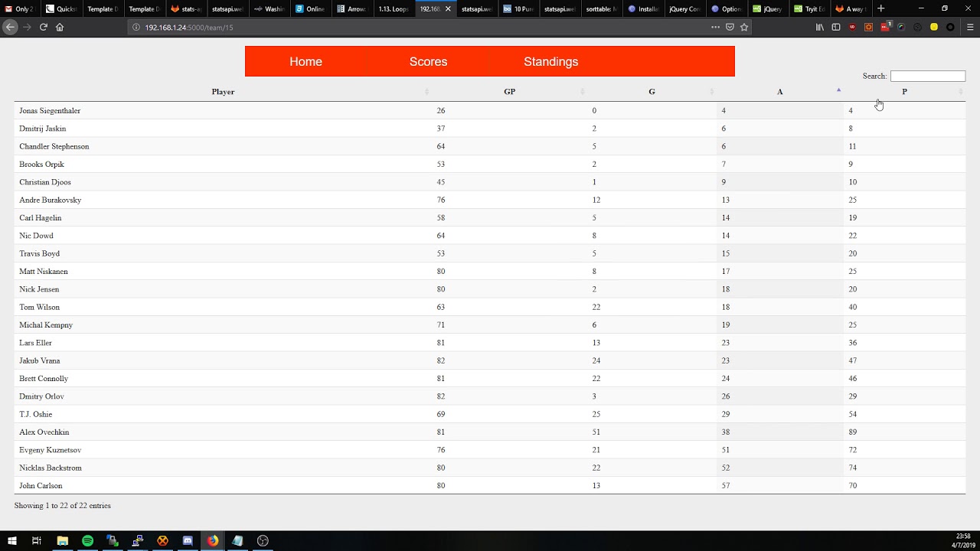Screen dimensions: 980x551
Task: Open File Explorer from the taskbar
Action: (63, 540)
